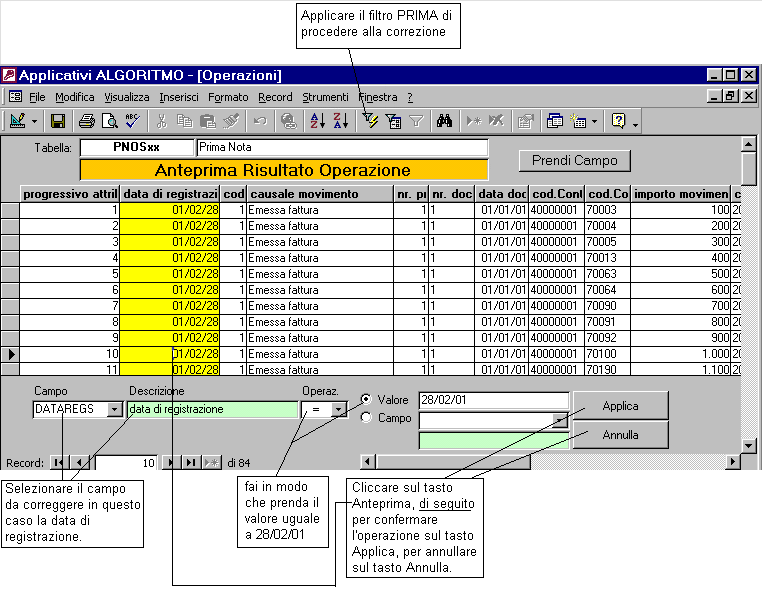762x593 pixels.
Task: Run the Spelling ABC check icon
Action: [x=133, y=121]
